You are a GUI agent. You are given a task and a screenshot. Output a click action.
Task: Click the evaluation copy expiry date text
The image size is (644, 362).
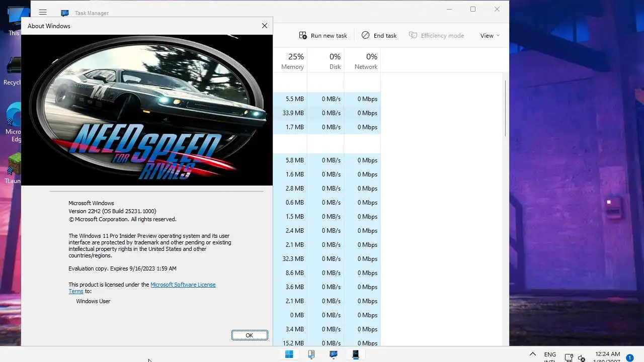tap(122, 268)
